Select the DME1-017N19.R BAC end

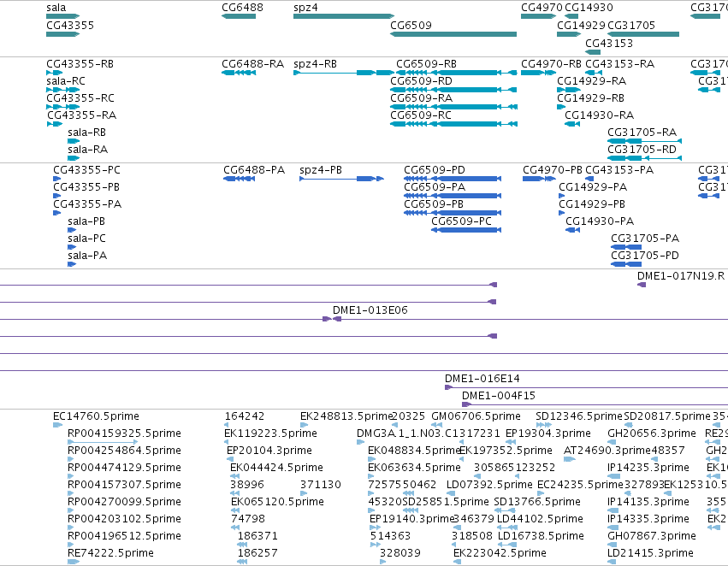(x=642, y=285)
